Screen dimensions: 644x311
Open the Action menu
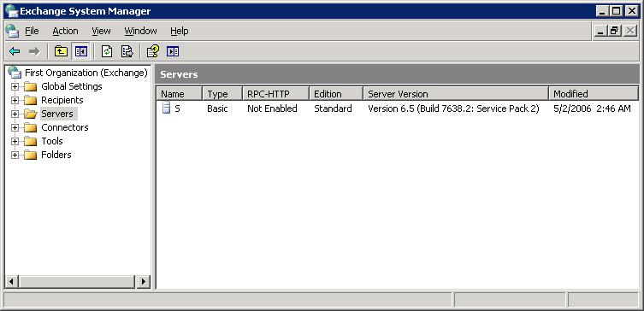pyautogui.click(x=65, y=31)
